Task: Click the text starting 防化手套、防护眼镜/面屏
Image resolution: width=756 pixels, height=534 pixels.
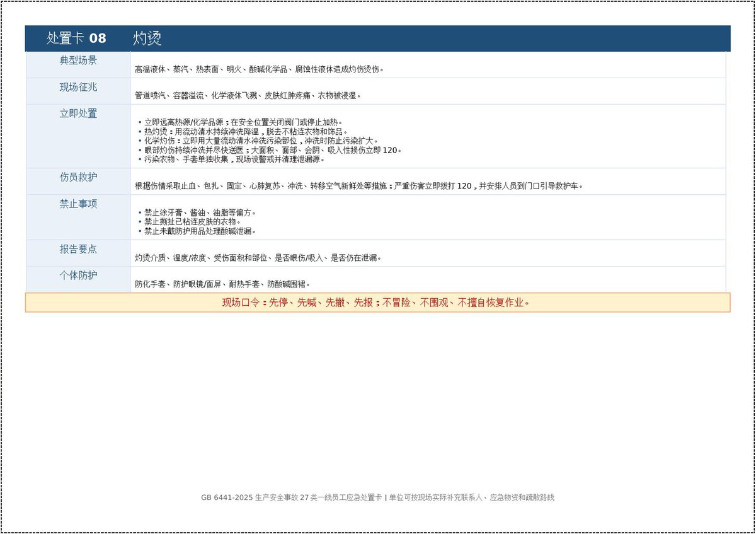Action: [x=223, y=284]
